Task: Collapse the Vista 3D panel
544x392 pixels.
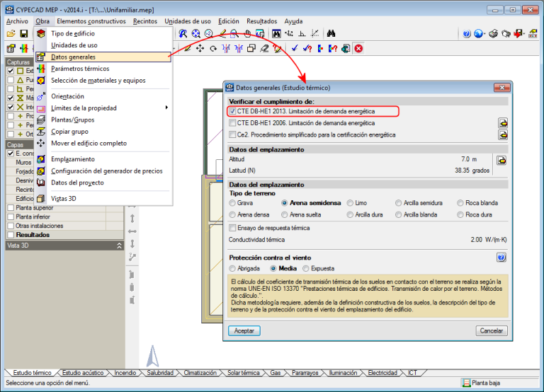Action: click(x=119, y=246)
